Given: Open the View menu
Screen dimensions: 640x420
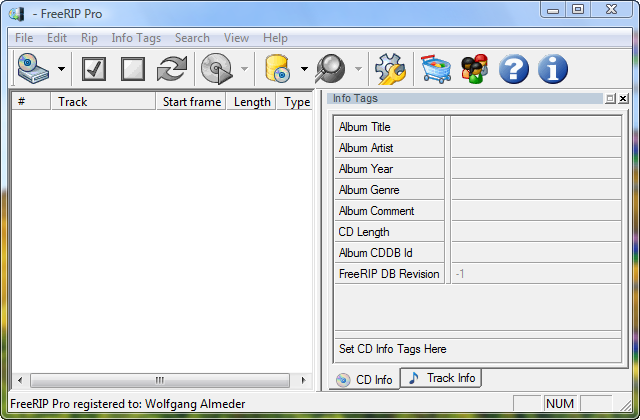Looking at the screenshot, I should point(236,38).
